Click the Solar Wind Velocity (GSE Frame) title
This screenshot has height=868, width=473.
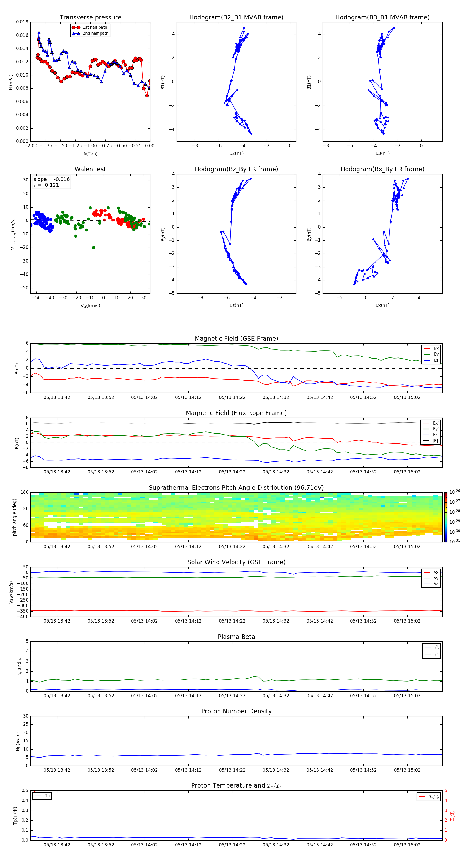pos(236,562)
